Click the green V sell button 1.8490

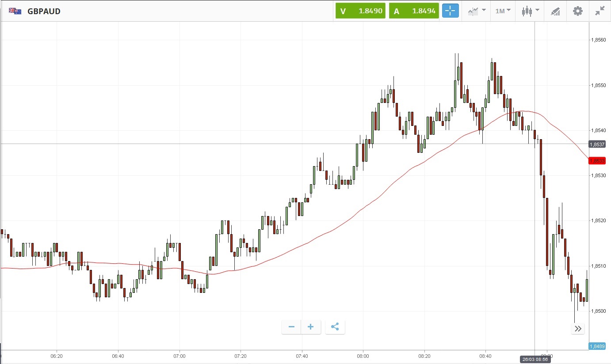click(360, 11)
